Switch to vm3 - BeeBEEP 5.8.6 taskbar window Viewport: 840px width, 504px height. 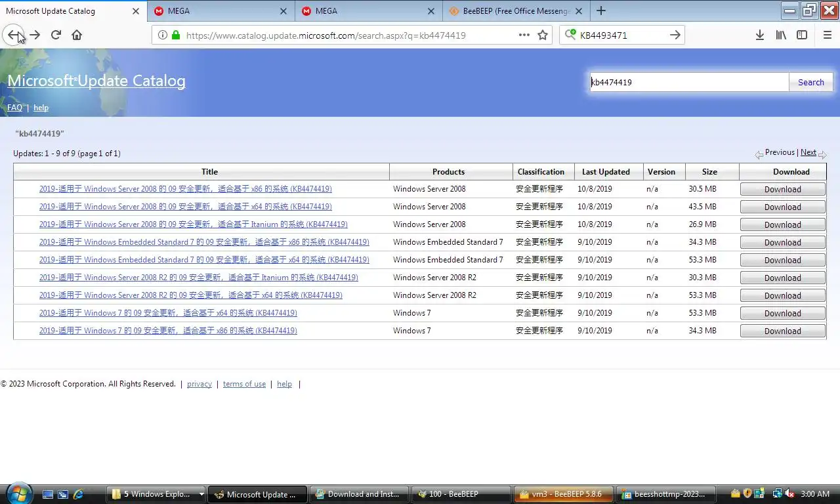tap(564, 494)
